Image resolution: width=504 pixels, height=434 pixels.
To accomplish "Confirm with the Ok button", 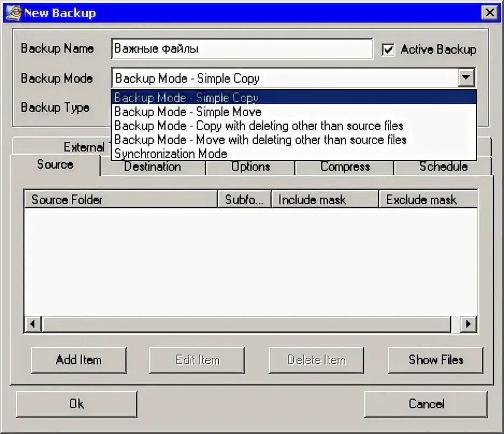I will pos(76,404).
